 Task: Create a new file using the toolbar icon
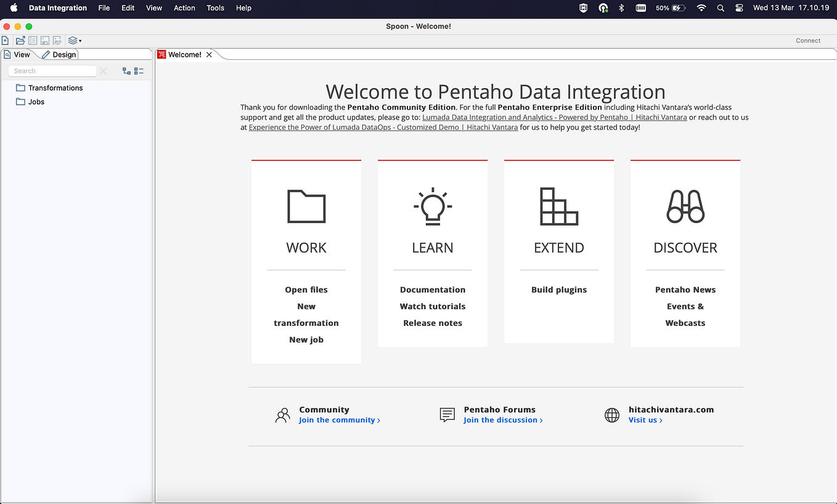(x=6, y=41)
